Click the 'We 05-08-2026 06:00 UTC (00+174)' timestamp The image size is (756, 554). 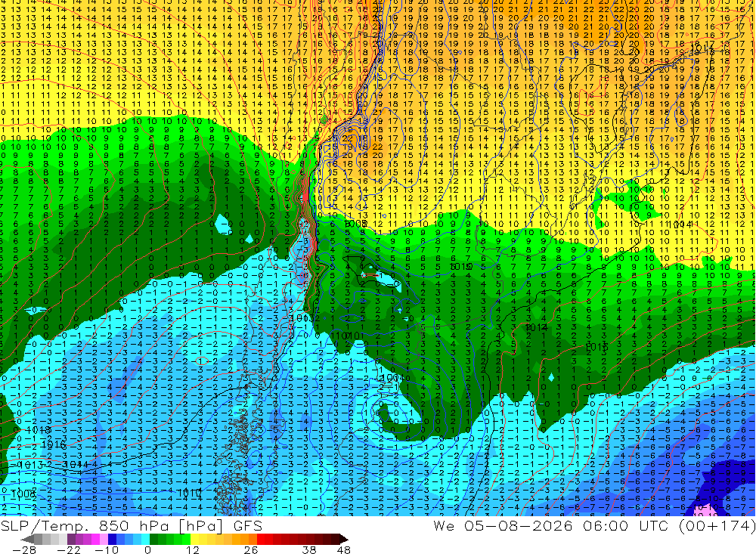(594, 525)
